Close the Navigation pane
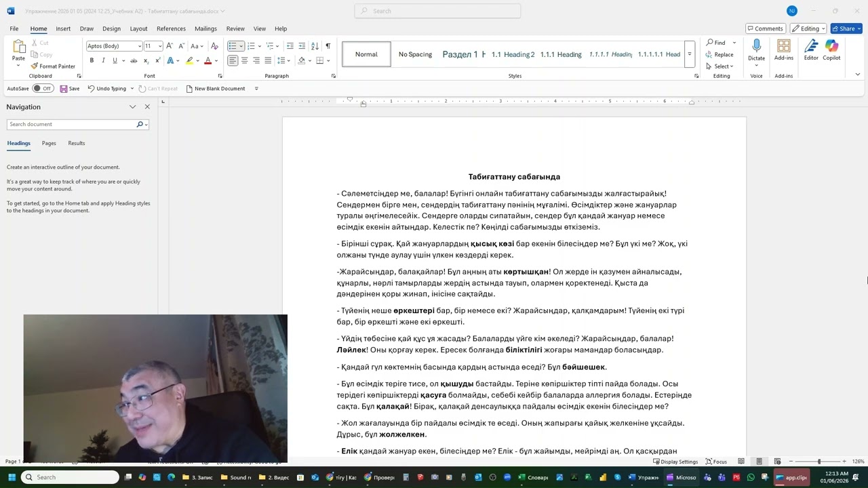 pyautogui.click(x=147, y=106)
